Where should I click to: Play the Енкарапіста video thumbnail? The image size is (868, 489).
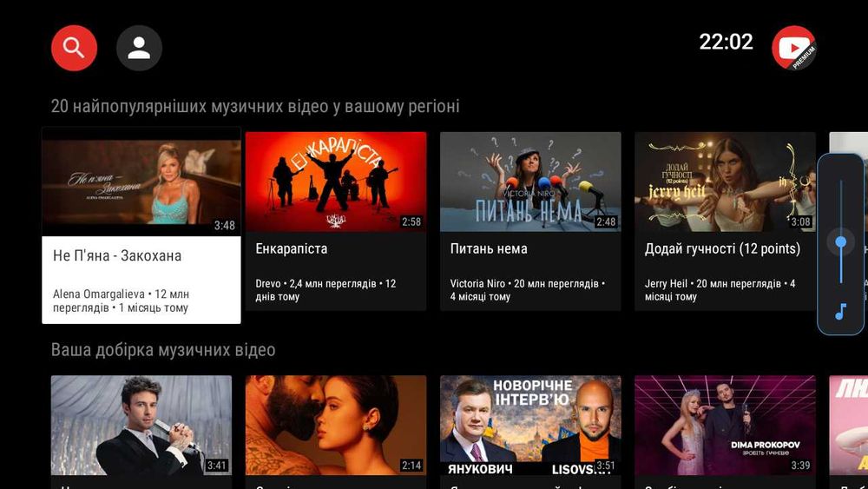coord(335,182)
